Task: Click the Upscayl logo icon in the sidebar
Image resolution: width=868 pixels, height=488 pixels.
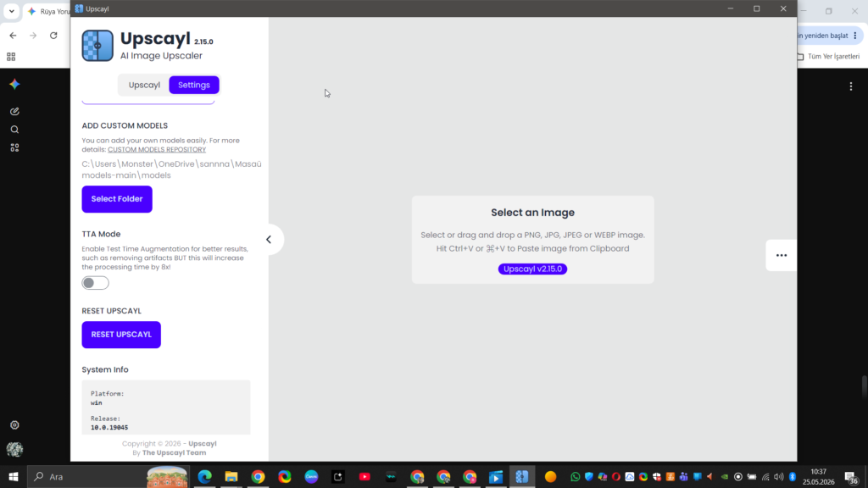Action: (x=97, y=46)
